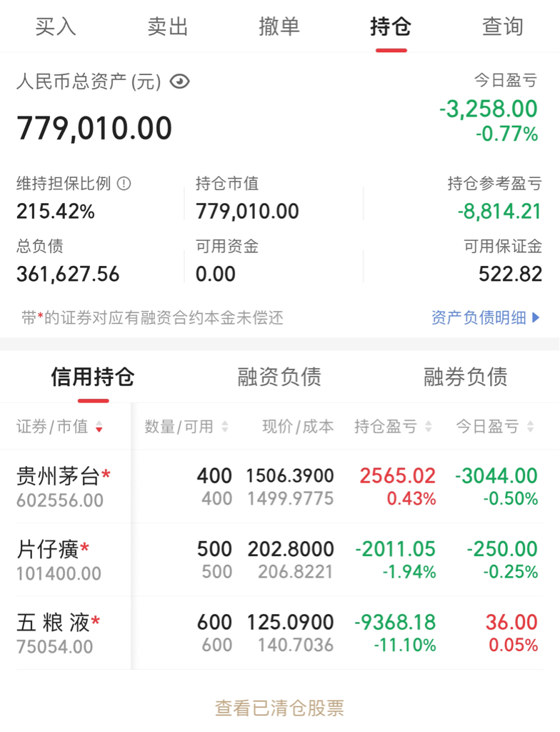The image size is (560, 732).
Task: Click the 现价/成本 column header
Action: [298, 427]
